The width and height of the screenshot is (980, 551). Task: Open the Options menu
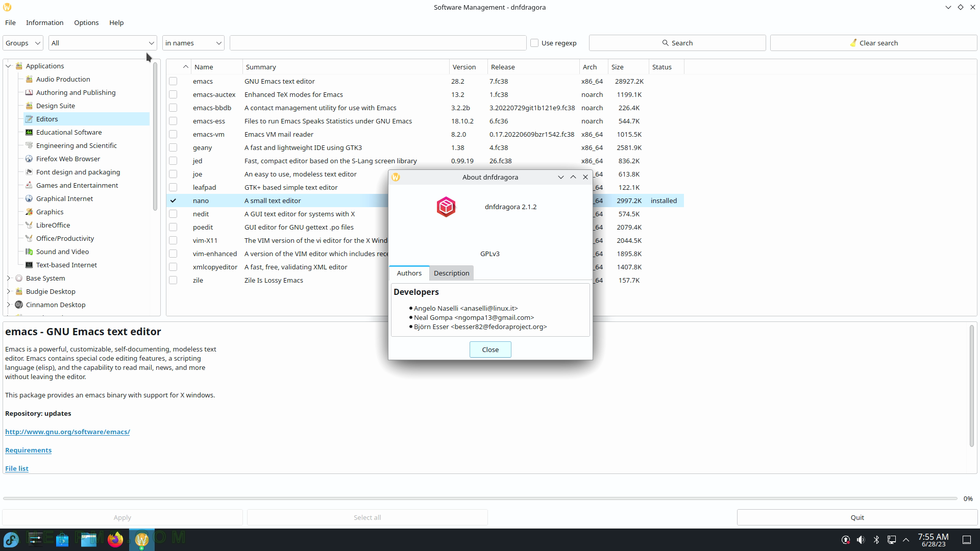[86, 22]
